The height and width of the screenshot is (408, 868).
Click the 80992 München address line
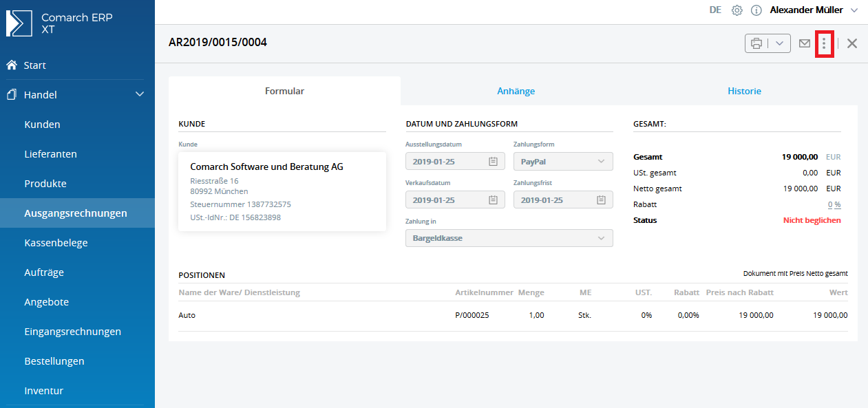coord(219,191)
